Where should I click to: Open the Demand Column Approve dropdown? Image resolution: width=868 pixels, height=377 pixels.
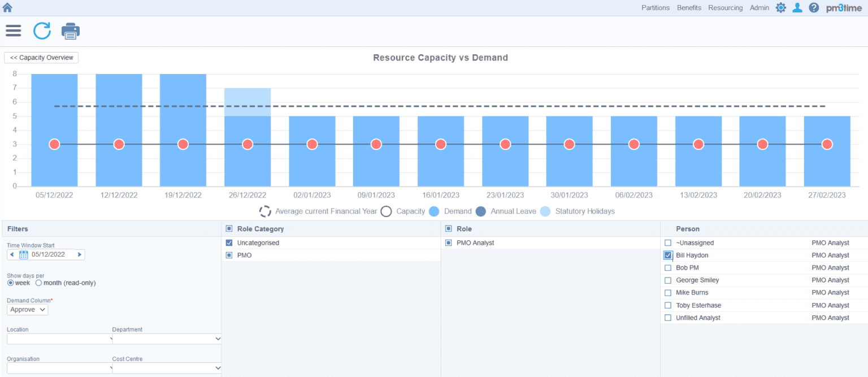pyautogui.click(x=27, y=309)
